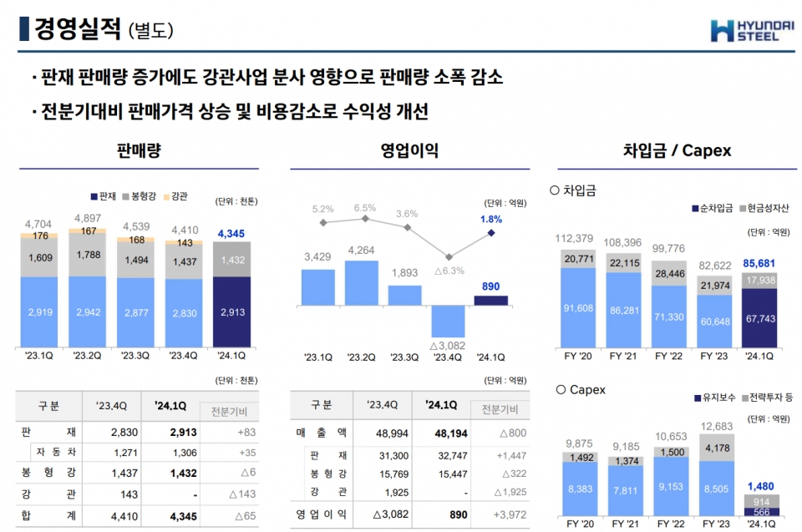Click the 판매량 section heading
The width and height of the screenshot is (802, 532).
point(139,151)
